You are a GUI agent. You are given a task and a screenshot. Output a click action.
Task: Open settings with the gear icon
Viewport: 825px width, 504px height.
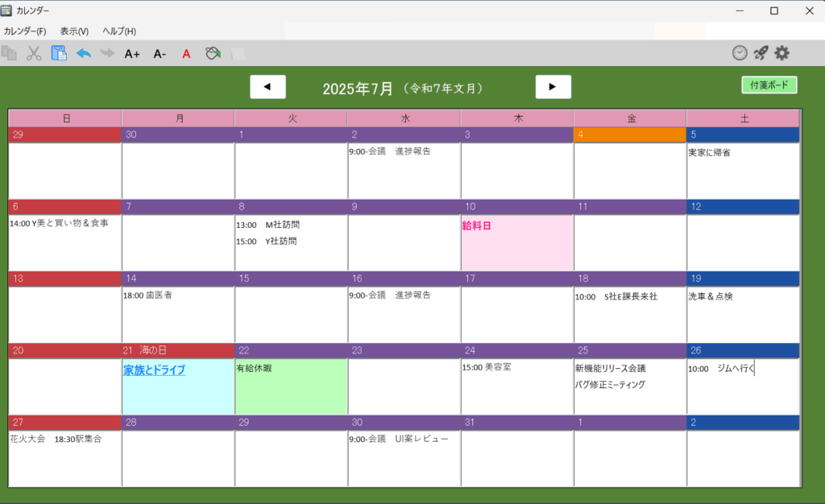pyautogui.click(x=781, y=53)
